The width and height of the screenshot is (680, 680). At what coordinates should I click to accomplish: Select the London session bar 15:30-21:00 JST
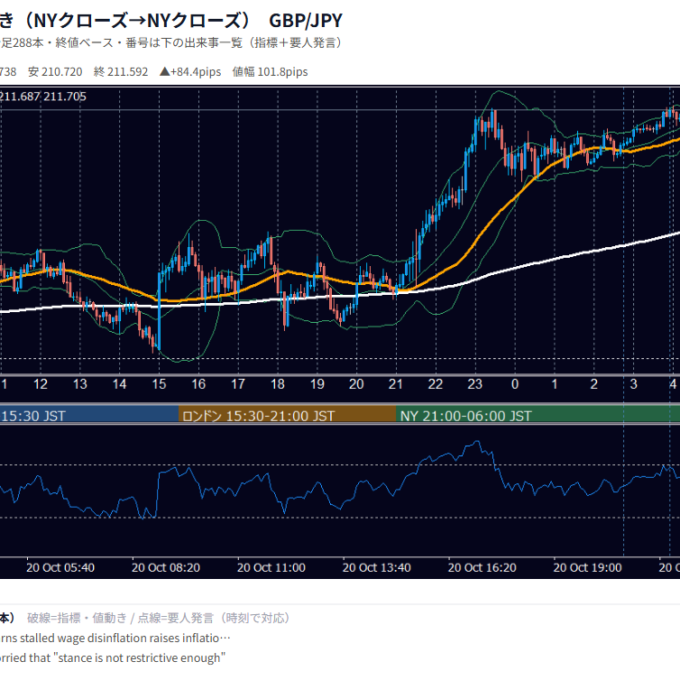[x=287, y=415]
